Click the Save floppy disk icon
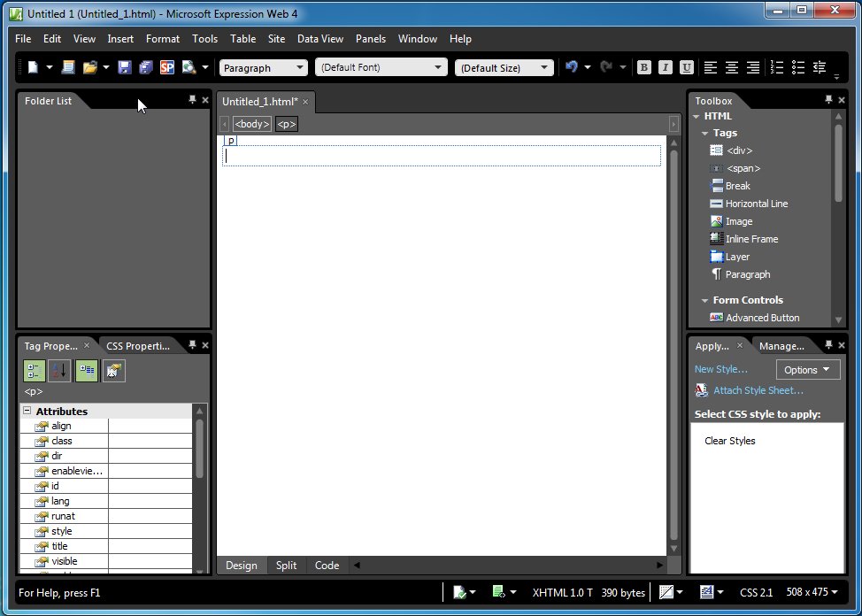Image resolution: width=862 pixels, height=616 pixels. (125, 67)
